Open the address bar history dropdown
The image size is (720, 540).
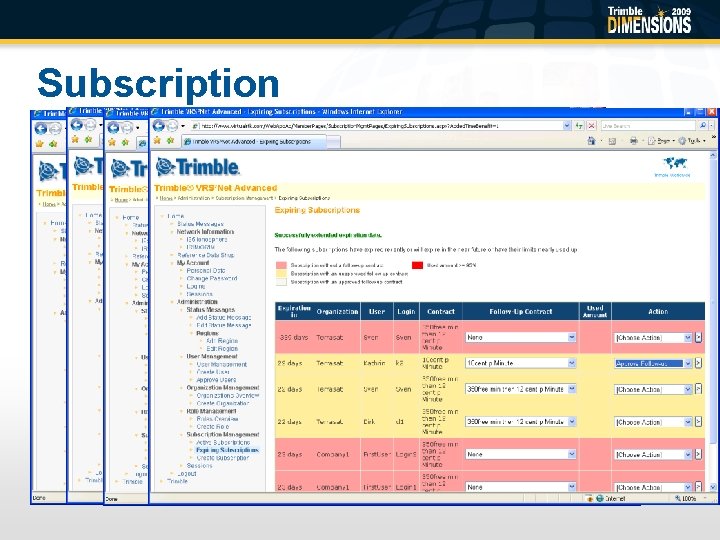point(567,125)
